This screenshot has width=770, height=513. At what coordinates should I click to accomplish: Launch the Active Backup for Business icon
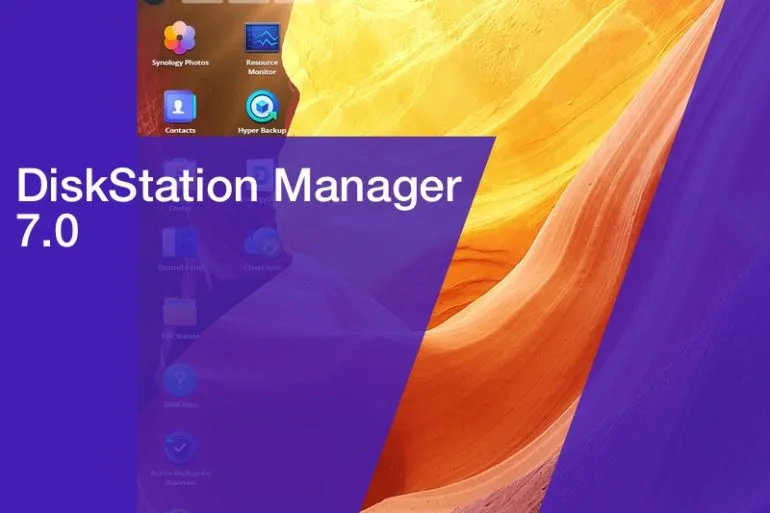[180, 448]
